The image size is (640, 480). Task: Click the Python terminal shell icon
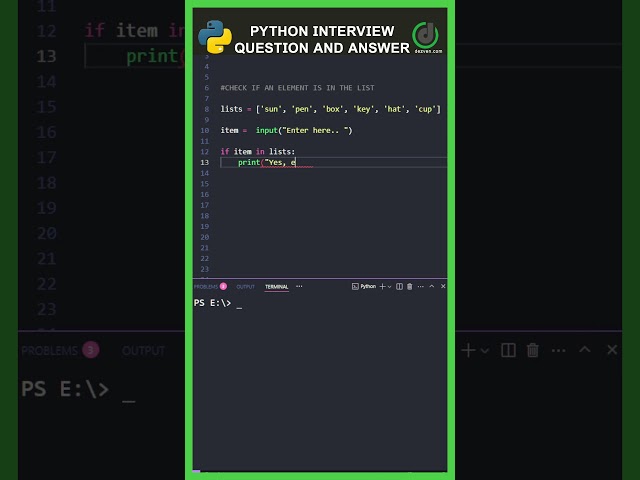[x=355, y=287]
